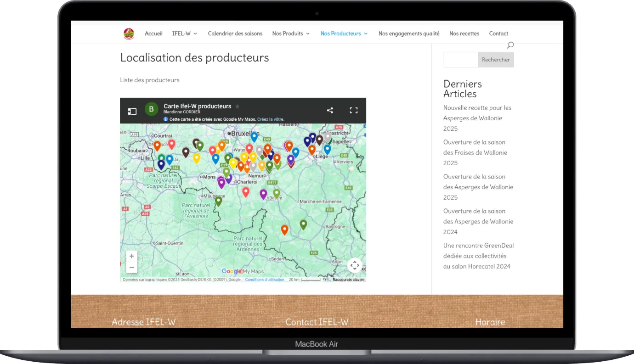Share the map via share icon
The width and height of the screenshot is (634, 364).
pyautogui.click(x=330, y=110)
